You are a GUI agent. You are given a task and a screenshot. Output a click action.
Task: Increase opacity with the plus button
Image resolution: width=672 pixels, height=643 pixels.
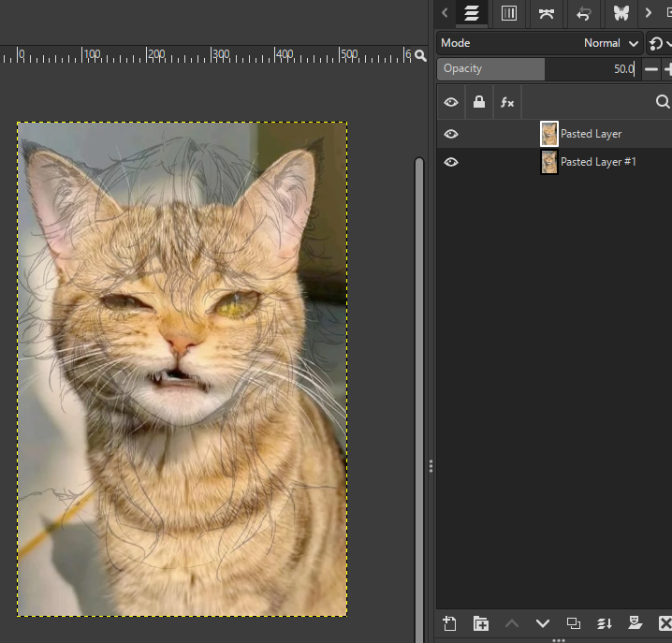(x=667, y=69)
